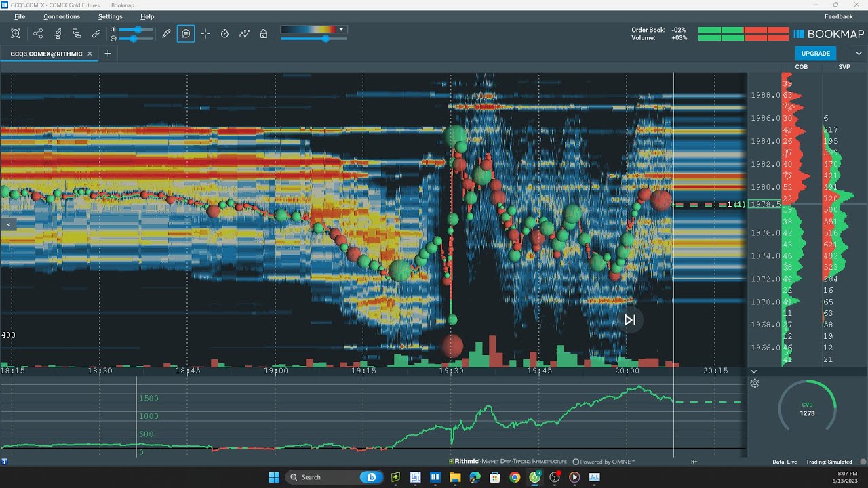This screenshot has width=868, height=488.
Task: Open the Bookmap chart taskbar icon
Action: point(594,477)
